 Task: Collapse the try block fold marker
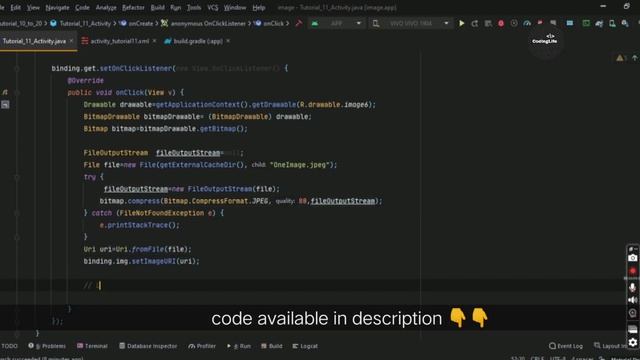tap(17, 177)
